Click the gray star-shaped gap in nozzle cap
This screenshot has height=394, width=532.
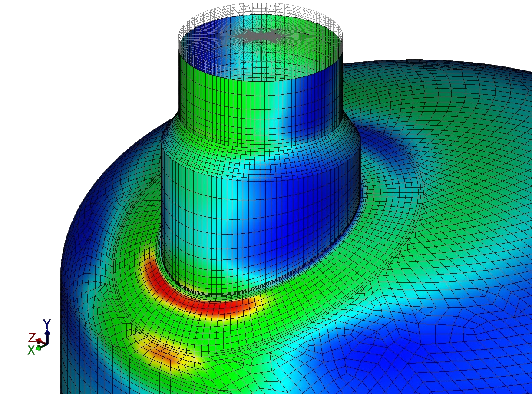pos(261,36)
